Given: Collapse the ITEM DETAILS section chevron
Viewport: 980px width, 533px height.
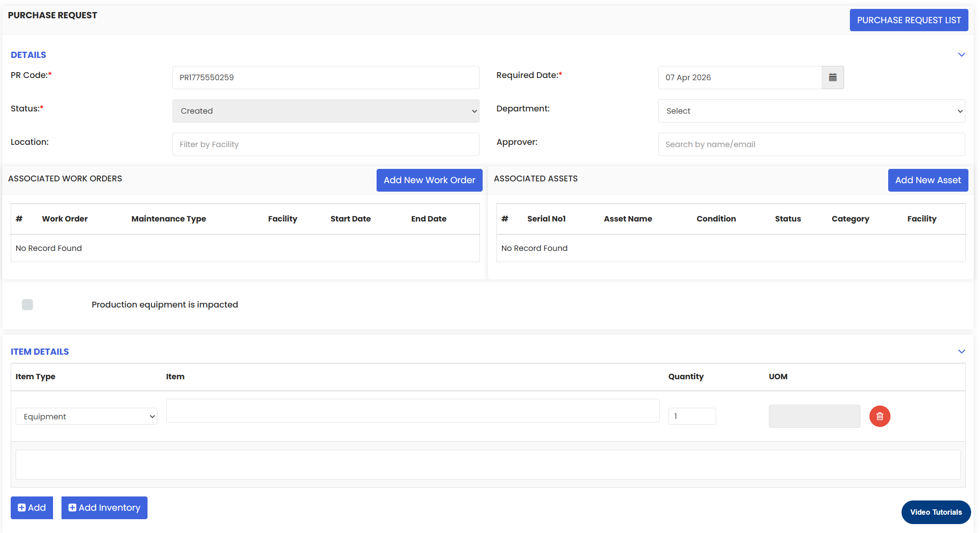Looking at the screenshot, I should pyautogui.click(x=961, y=352).
